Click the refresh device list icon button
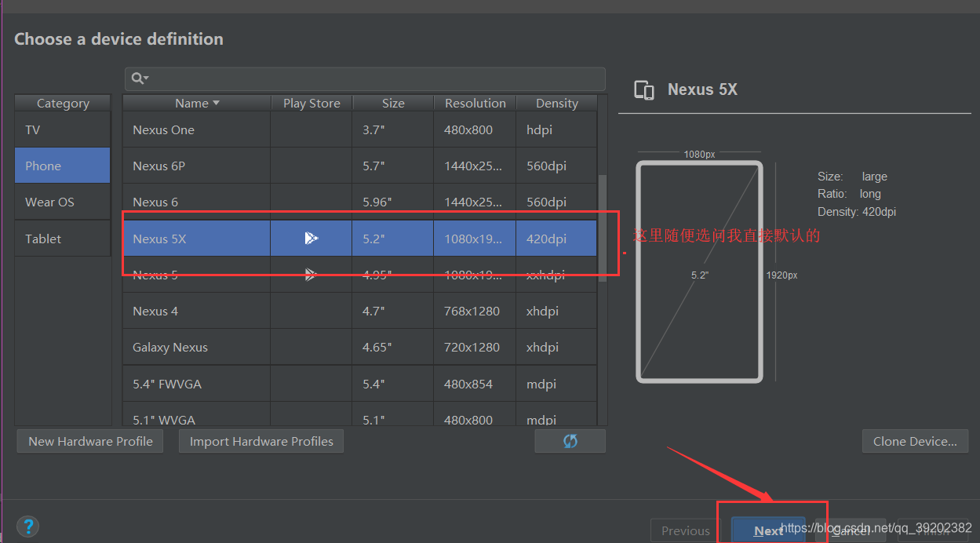 pos(570,441)
